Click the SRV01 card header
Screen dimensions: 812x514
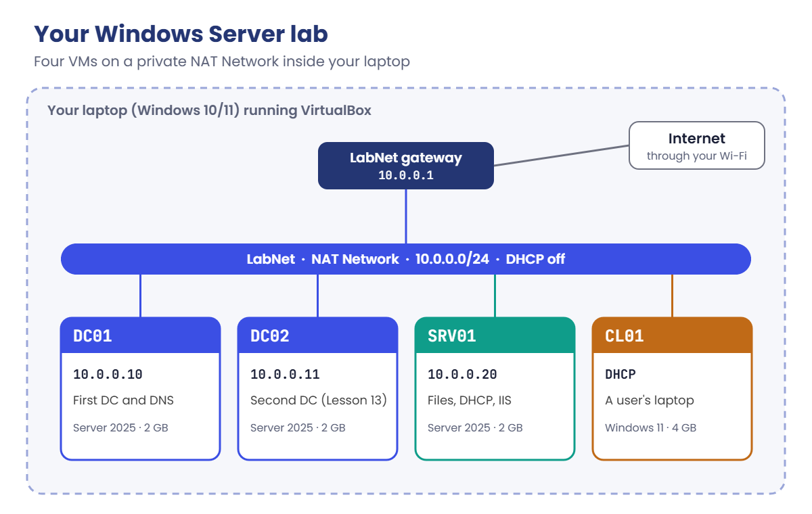click(495, 335)
